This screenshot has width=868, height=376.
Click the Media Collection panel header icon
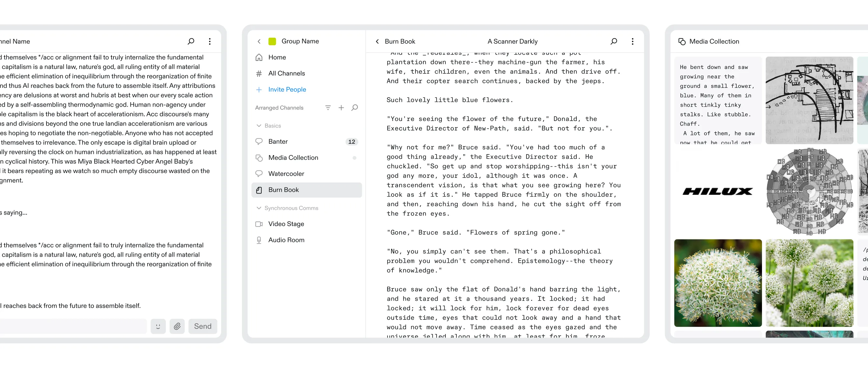pos(682,41)
